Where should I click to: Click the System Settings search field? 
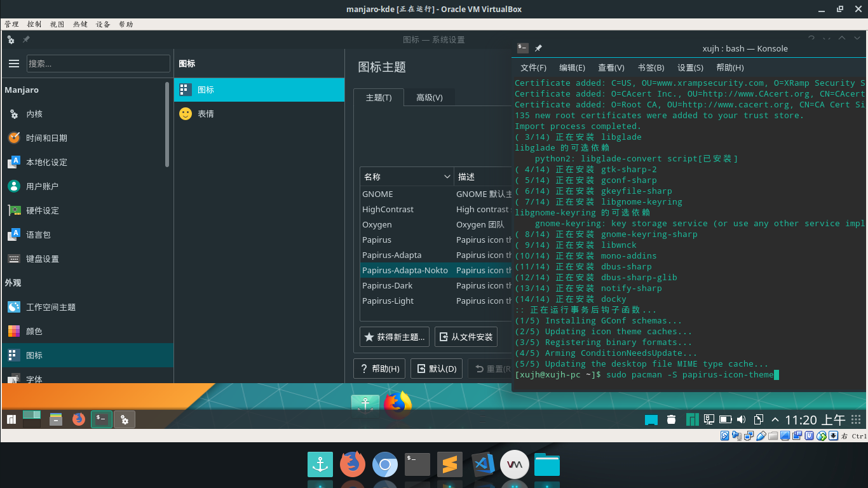98,64
